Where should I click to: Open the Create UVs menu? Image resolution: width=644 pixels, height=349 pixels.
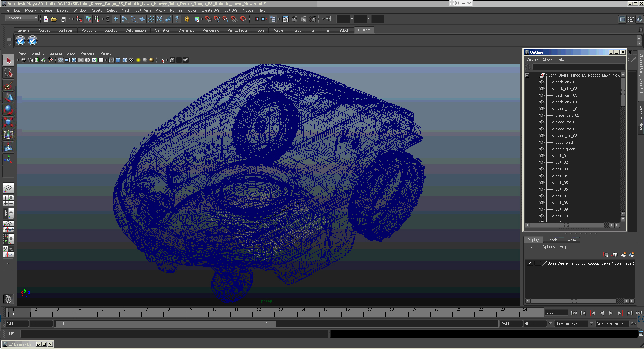coord(210,10)
